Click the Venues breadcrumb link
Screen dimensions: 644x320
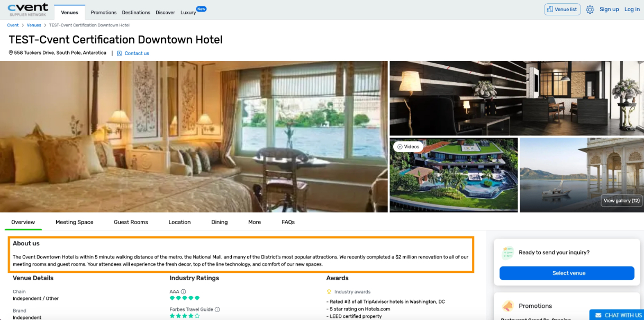pyautogui.click(x=34, y=25)
